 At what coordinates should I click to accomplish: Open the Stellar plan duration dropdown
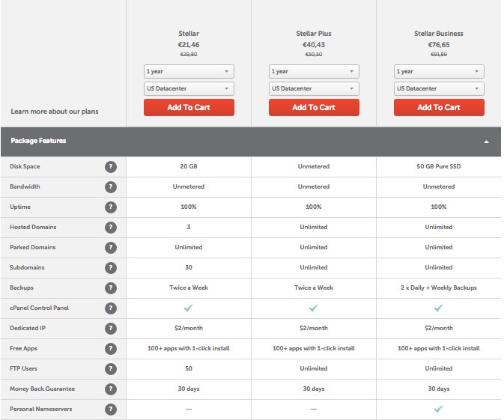tap(189, 72)
